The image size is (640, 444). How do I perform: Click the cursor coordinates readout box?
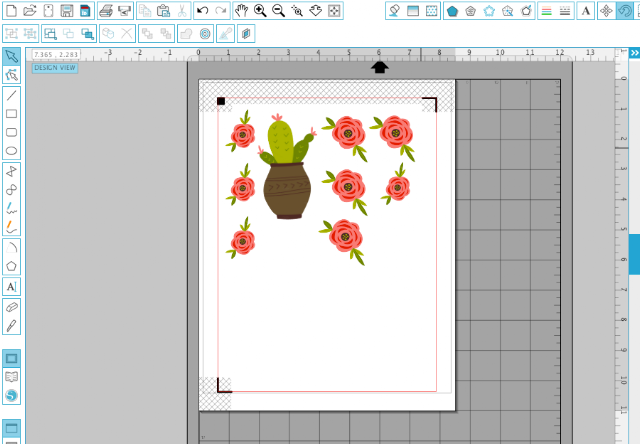pyautogui.click(x=56, y=54)
